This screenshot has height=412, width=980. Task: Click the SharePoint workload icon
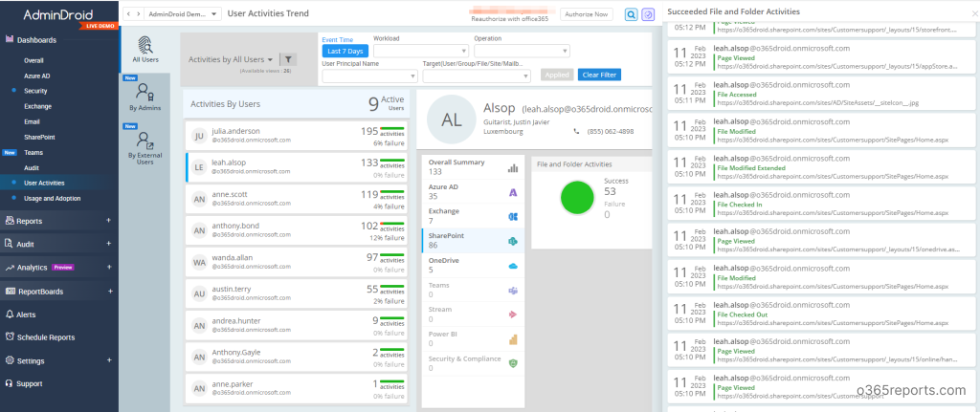tap(513, 241)
